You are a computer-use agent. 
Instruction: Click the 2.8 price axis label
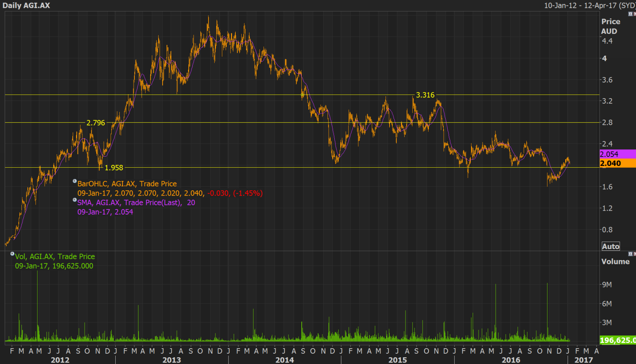[x=607, y=122]
